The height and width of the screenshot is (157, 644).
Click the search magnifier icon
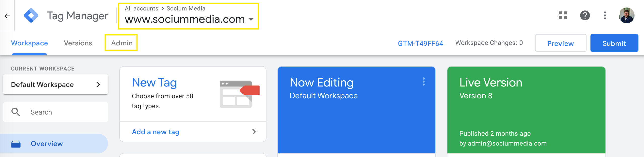16,112
